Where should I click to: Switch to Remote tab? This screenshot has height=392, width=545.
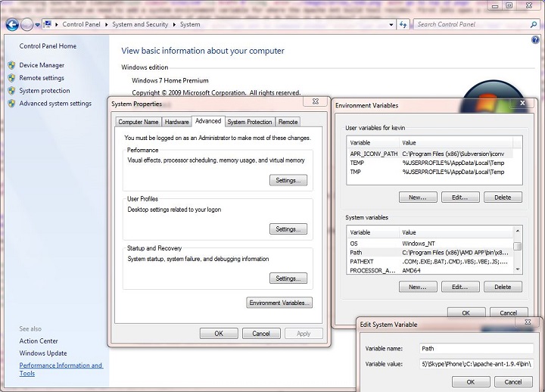click(x=288, y=122)
